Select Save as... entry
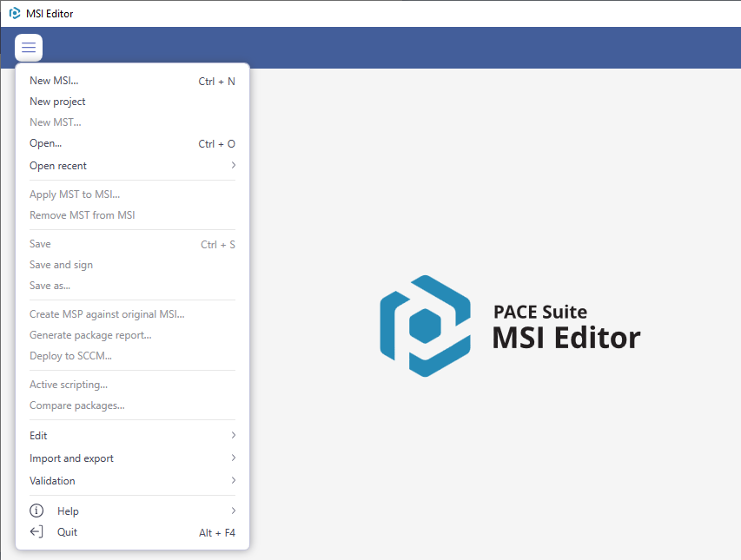The width and height of the screenshot is (741, 560). [132, 286]
